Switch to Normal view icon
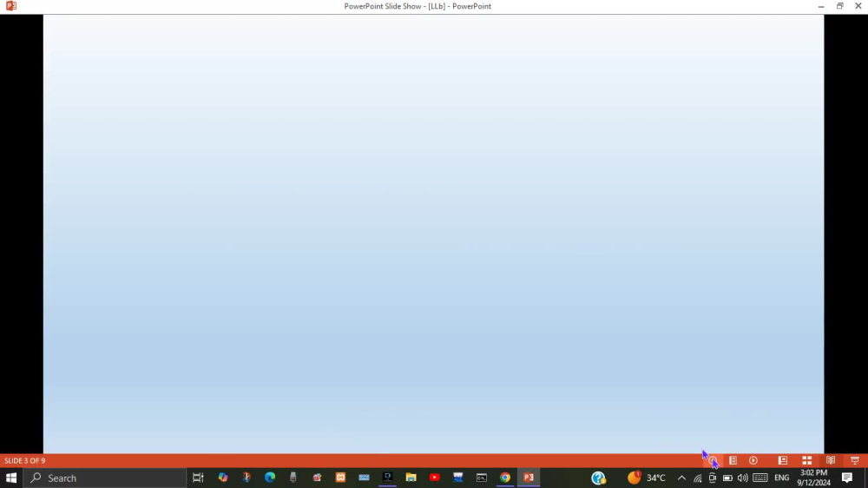868x488 pixels. click(783, 460)
